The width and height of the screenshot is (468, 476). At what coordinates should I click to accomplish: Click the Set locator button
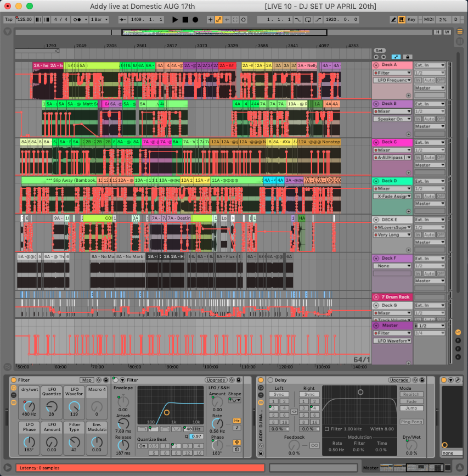[379, 51]
